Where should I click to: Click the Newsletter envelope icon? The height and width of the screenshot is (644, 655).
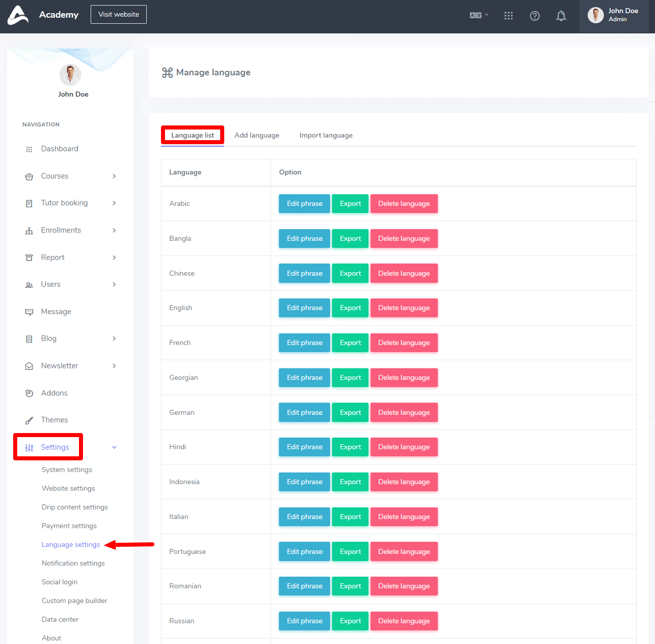(29, 366)
